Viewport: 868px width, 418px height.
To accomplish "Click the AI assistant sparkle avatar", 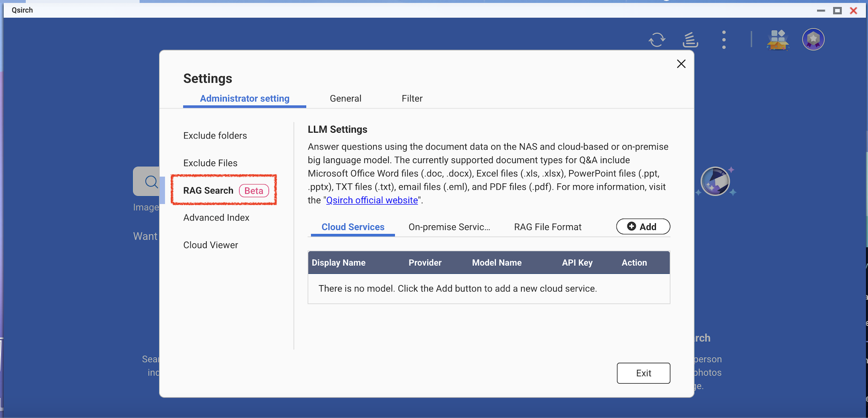I will click(x=715, y=181).
